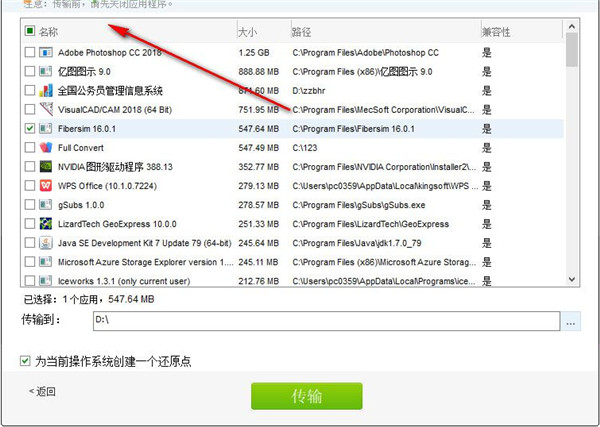600x427 pixels.
Task: Click the NVIDIA graphics driver icon
Action: [x=46, y=166]
